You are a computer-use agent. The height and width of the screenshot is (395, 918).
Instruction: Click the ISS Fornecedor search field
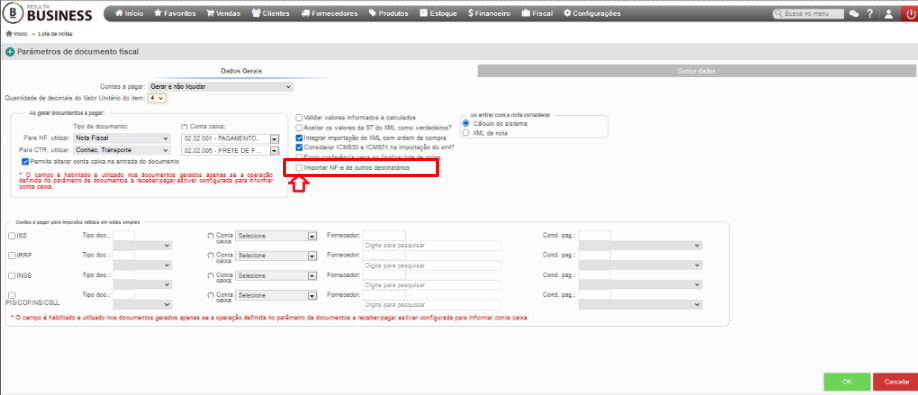(x=432, y=246)
